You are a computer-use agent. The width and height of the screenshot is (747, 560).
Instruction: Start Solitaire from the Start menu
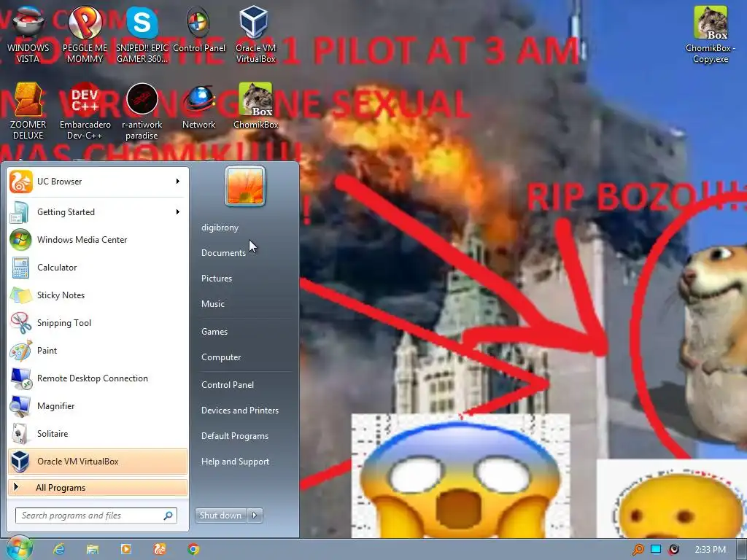click(98, 433)
